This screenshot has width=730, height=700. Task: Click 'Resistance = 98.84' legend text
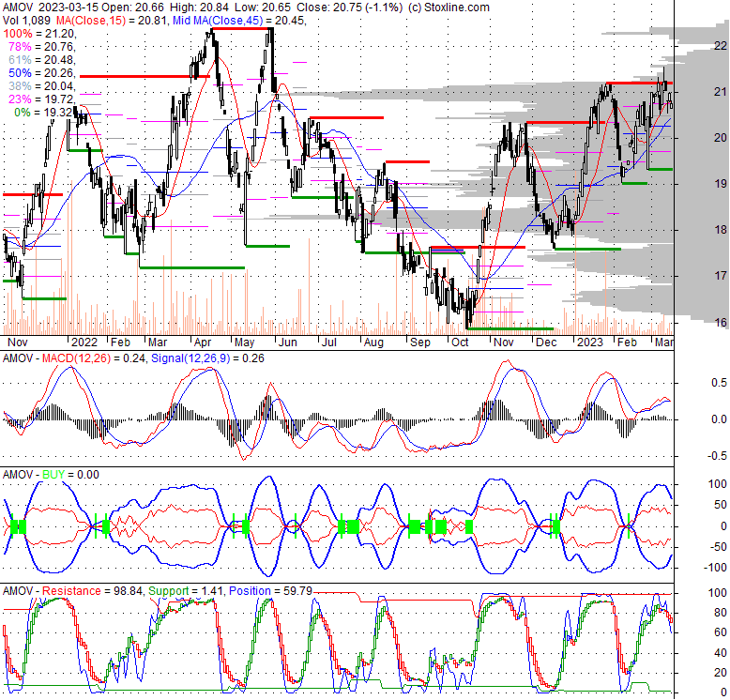(x=92, y=591)
